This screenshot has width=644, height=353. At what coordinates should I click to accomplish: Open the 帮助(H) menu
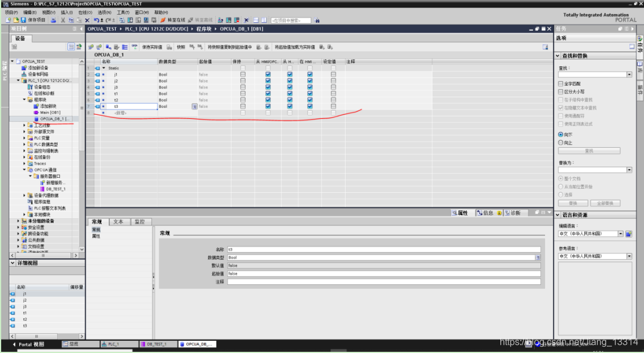click(161, 12)
